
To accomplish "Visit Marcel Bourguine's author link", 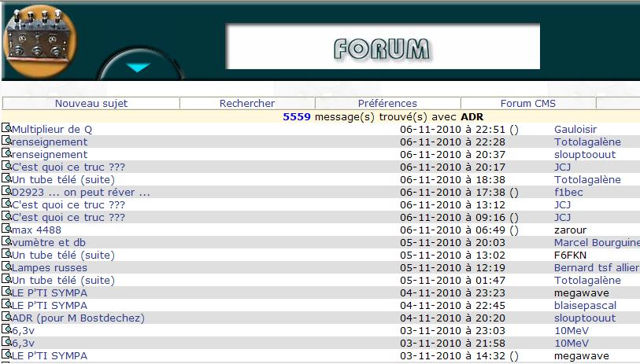I will pos(596,242).
